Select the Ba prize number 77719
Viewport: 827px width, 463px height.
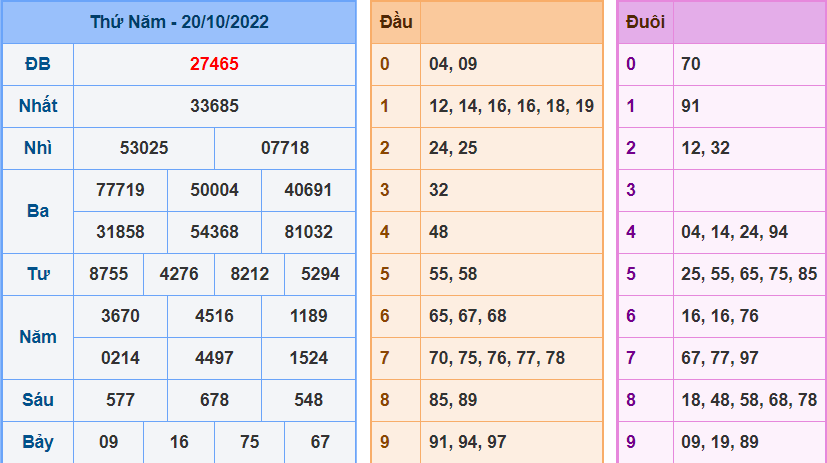120,190
